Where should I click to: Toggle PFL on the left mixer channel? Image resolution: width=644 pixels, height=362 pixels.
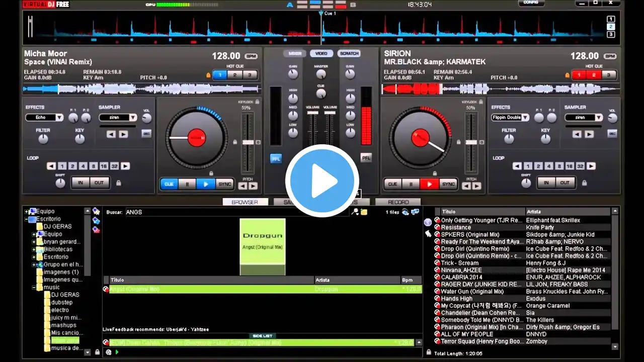pos(276,158)
